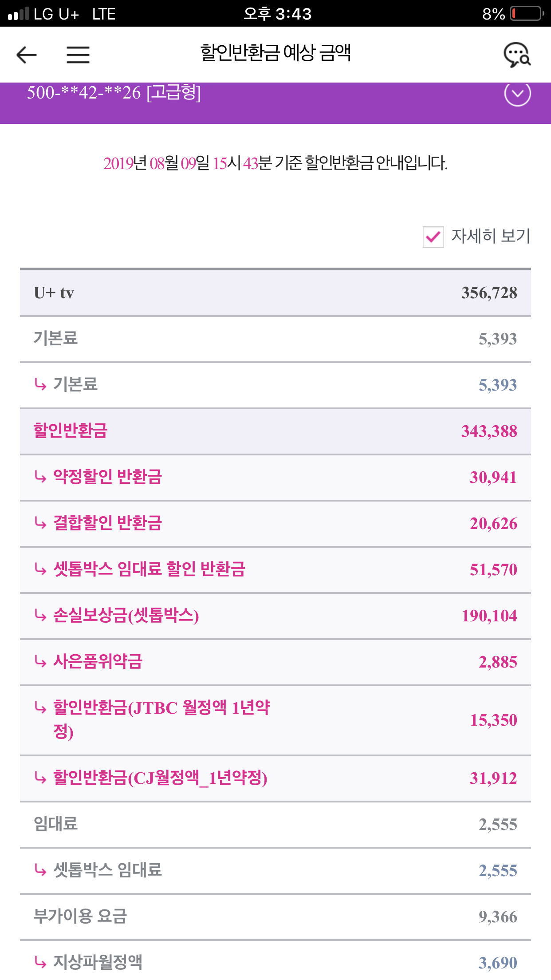The height and width of the screenshot is (980, 551).
Task: Tap the U+ tv total row
Action: [275, 293]
